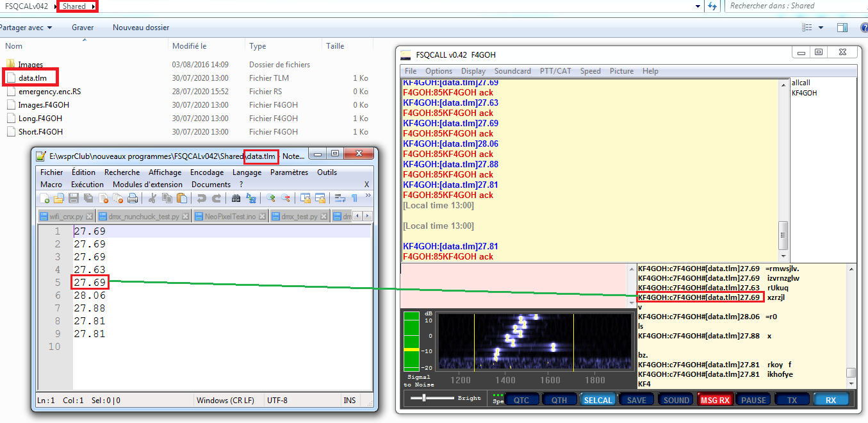Click the Save icon in Notepad++ toolbar

74,198
